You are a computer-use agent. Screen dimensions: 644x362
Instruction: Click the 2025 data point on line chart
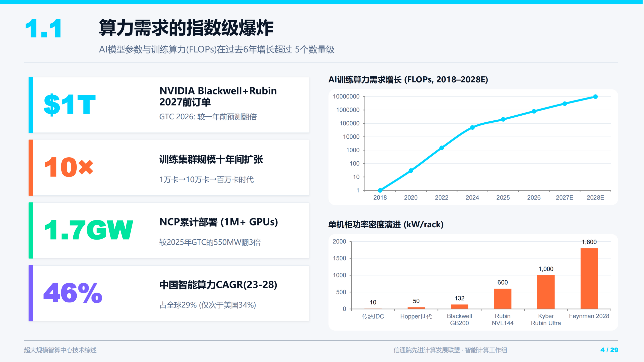(x=503, y=119)
